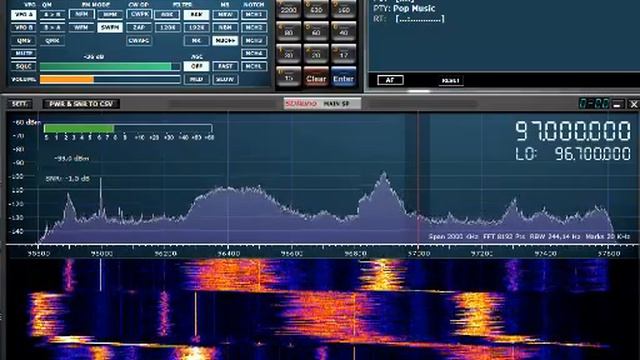Recall frequency with the QMR button
This screenshot has width=640, height=360.
click(x=52, y=41)
